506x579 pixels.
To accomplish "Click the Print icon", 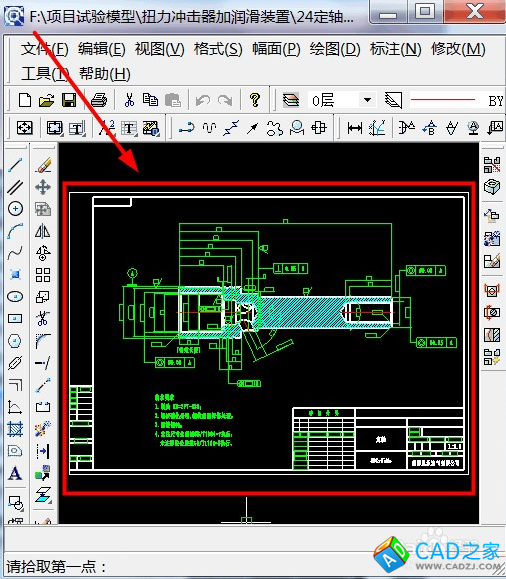I will pos(99,100).
